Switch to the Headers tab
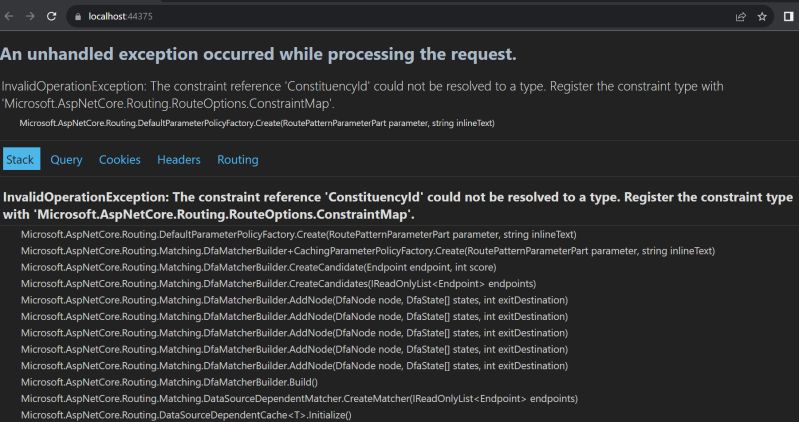799x422 pixels. point(179,160)
